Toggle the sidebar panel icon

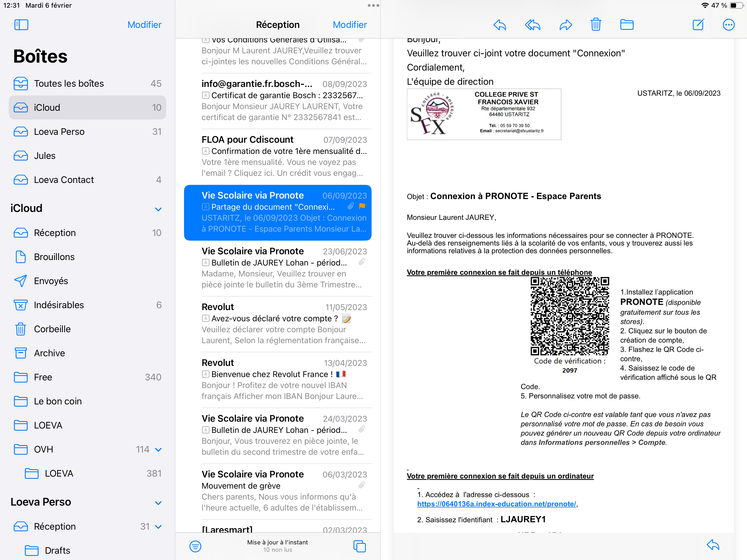pos(21,25)
